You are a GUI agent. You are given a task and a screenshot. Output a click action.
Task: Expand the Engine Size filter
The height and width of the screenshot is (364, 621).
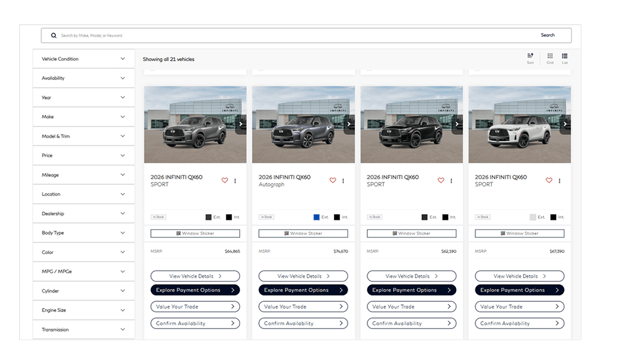tap(84, 310)
